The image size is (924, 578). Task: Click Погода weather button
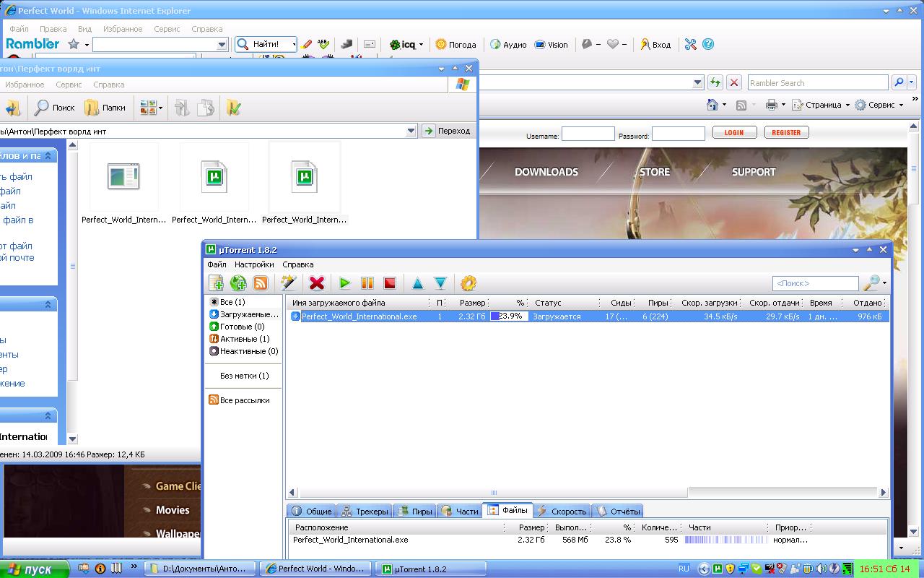(x=456, y=44)
